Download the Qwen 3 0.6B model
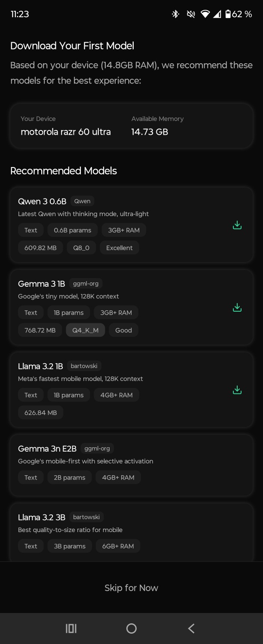263x644 pixels. (237, 225)
